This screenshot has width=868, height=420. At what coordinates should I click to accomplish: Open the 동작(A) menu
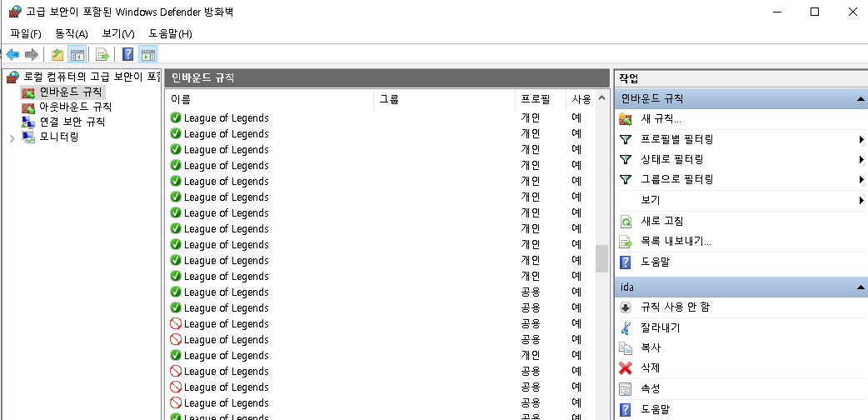72,34
